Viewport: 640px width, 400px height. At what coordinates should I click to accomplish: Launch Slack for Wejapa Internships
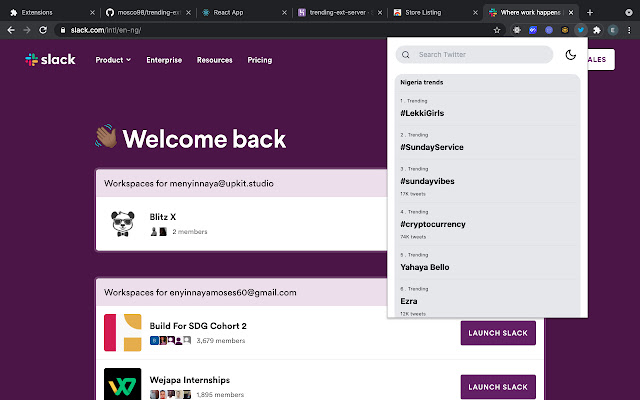pyautogui.click(x=498, y=387)
